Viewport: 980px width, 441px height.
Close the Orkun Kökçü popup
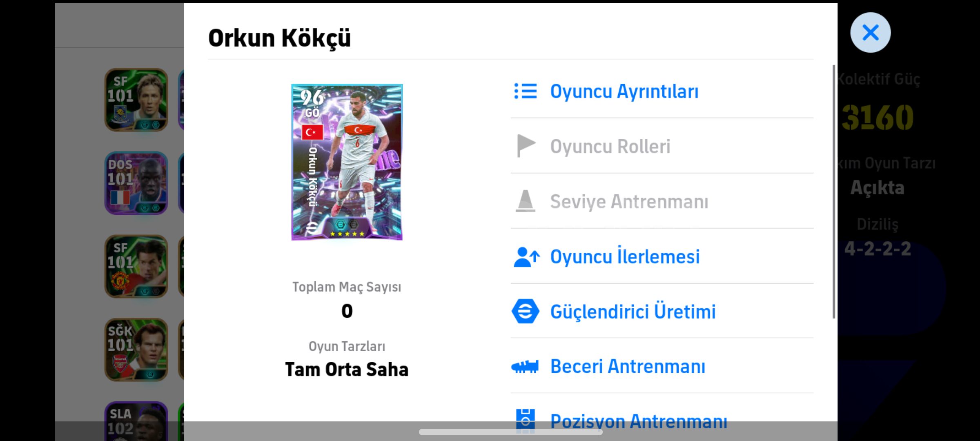tap(870, 33)
